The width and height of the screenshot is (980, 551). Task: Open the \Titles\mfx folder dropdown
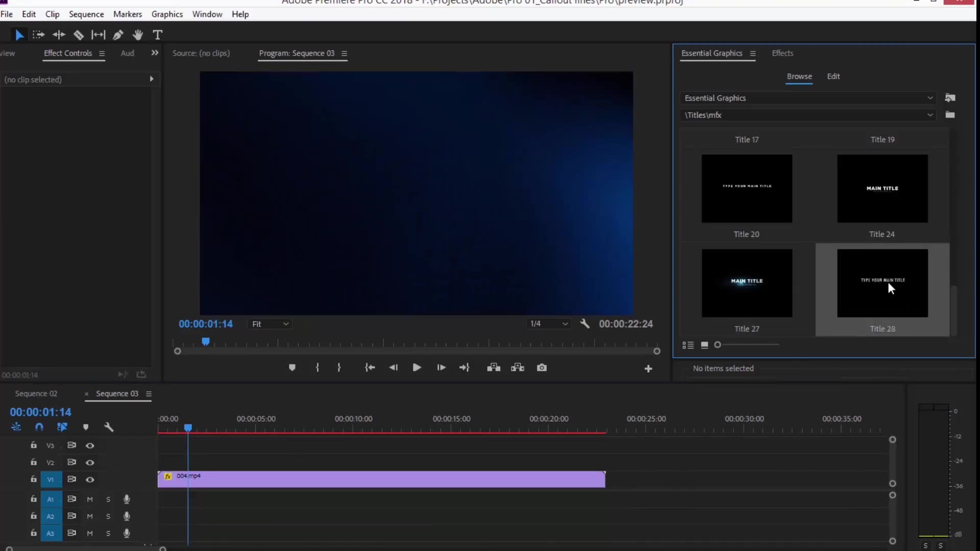click(809, 115)
